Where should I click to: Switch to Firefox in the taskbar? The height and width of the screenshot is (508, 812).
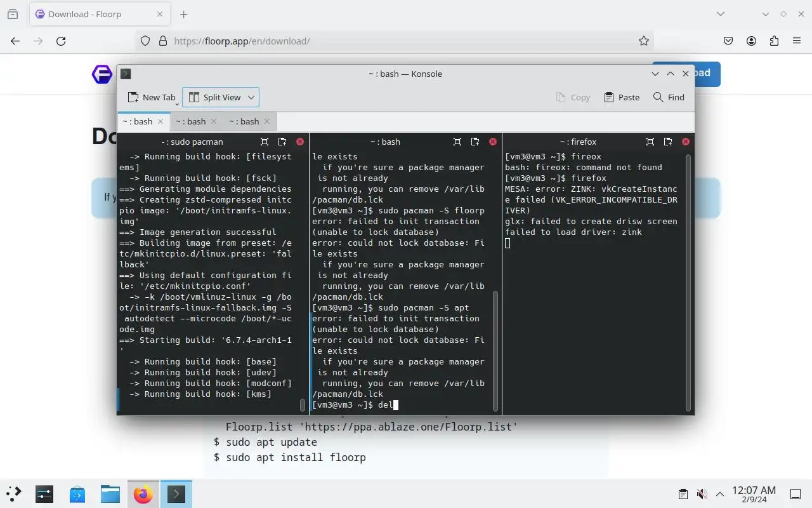[x=143, y=493]
